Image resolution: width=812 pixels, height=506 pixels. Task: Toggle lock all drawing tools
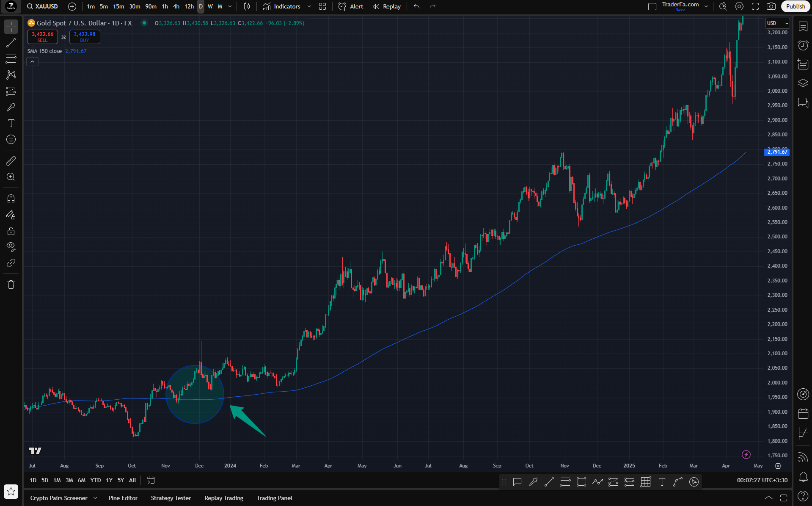click(x=11, y=231)
